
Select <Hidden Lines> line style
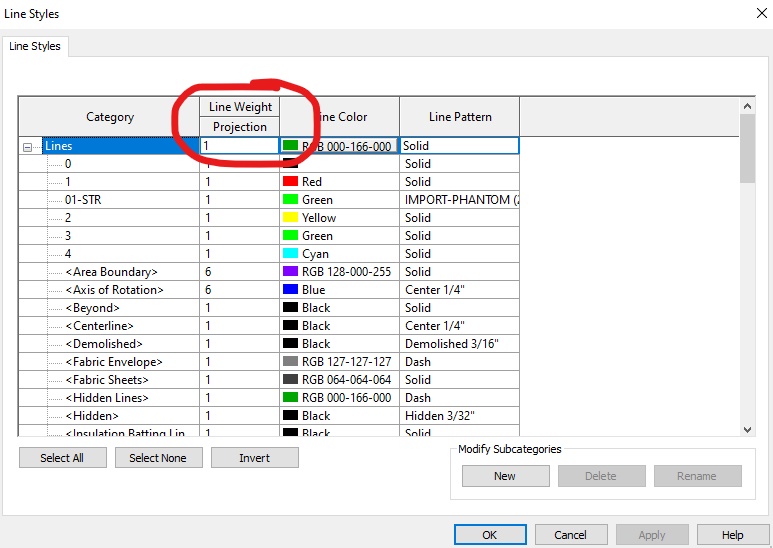(107, 398)
